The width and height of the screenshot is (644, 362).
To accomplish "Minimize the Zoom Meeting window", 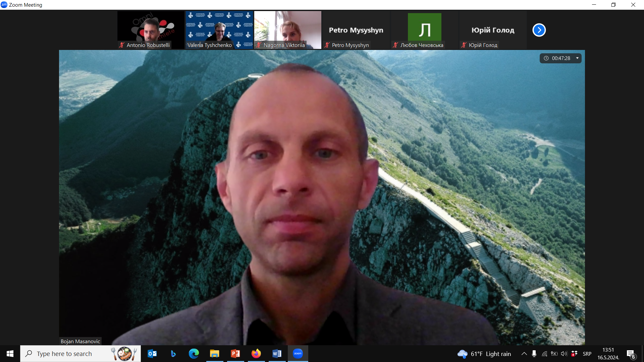I will pos(594,5).
